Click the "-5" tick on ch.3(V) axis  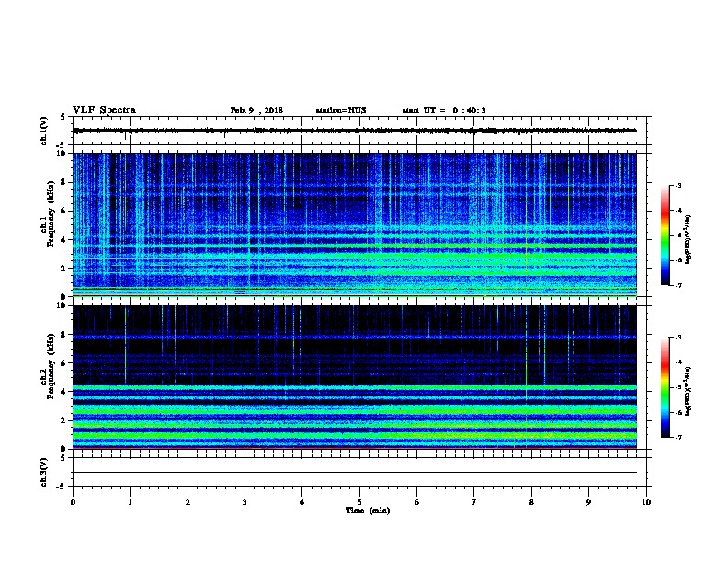point(61,487)
